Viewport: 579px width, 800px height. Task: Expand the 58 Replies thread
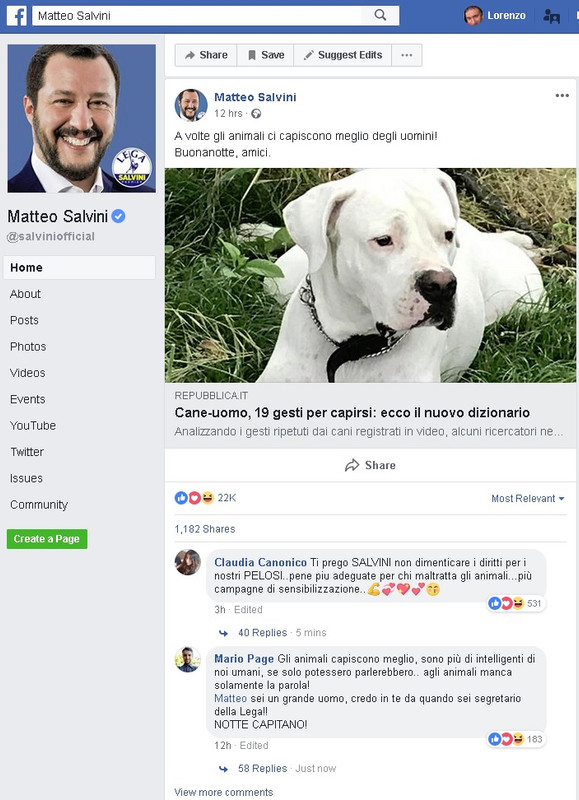[262, 768]
